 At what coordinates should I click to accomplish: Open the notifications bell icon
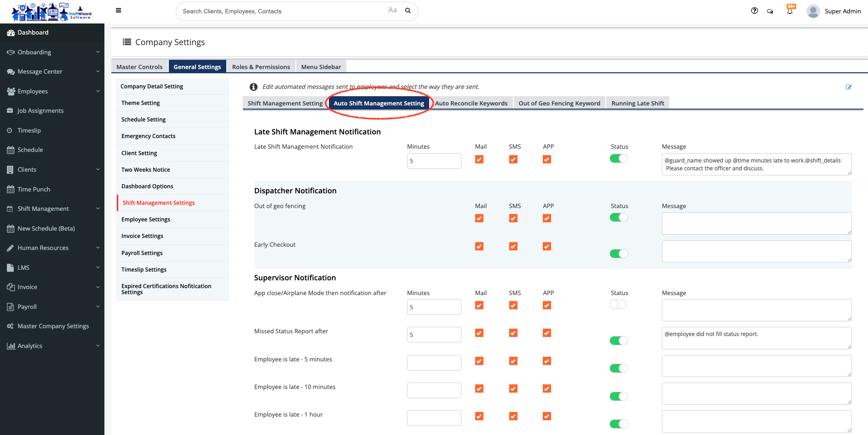coord(790,12)
